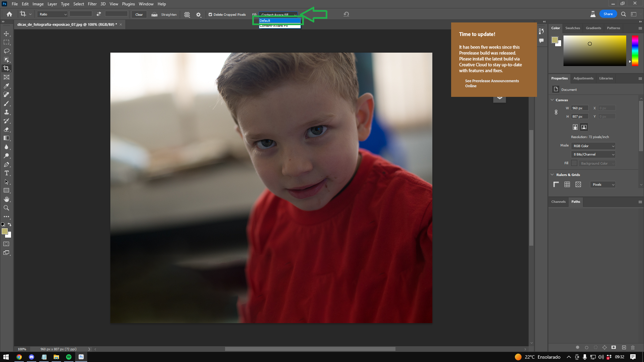Image resolution: width=644 pixels, height=362 pixels.
Task: Select the Gradient tool icon
Action: point(6,138)
